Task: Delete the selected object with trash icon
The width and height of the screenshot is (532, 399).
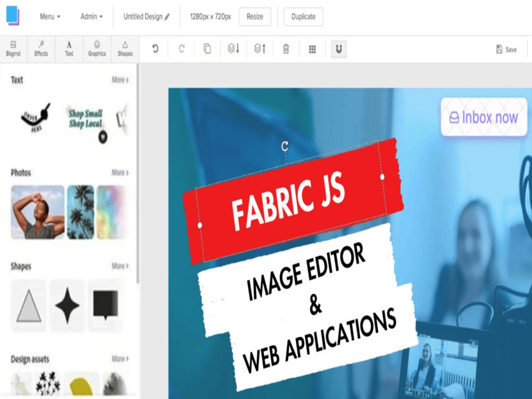Action: coord(286,49)
